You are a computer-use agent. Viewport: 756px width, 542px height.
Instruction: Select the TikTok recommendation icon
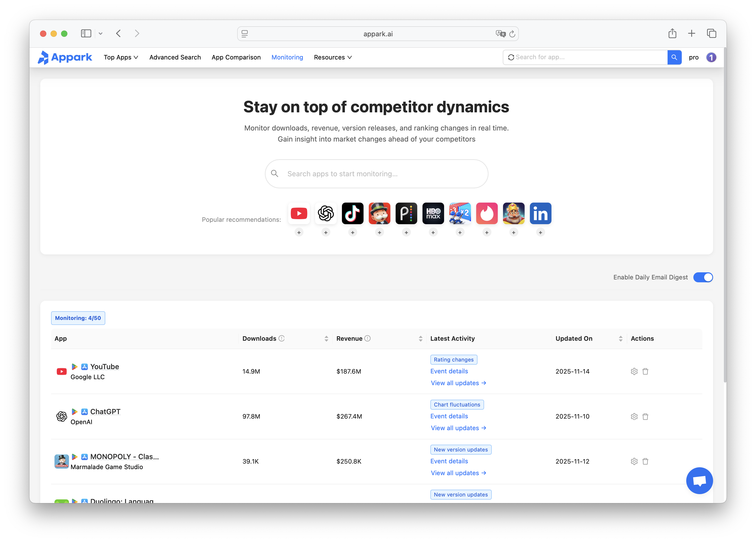click(x=353, y=213)
